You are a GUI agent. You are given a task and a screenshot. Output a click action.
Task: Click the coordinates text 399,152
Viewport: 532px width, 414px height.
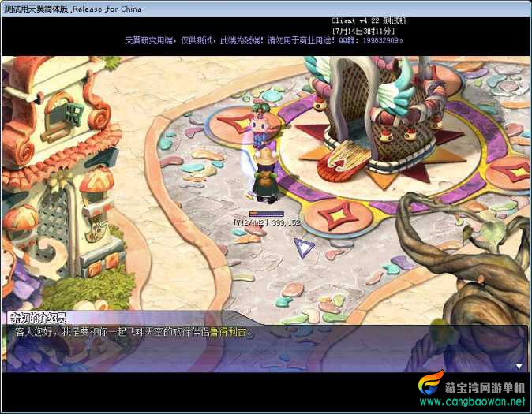point(286,222)
